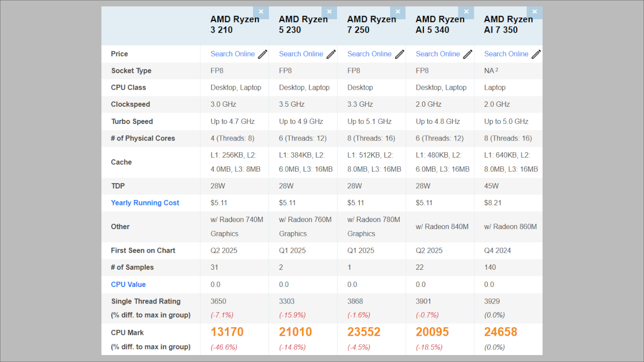The width and height of the screenshot is (644, 362).
Task: Edit the price for AMD Ryzen AI 7 350
Action: coord(536,54)
